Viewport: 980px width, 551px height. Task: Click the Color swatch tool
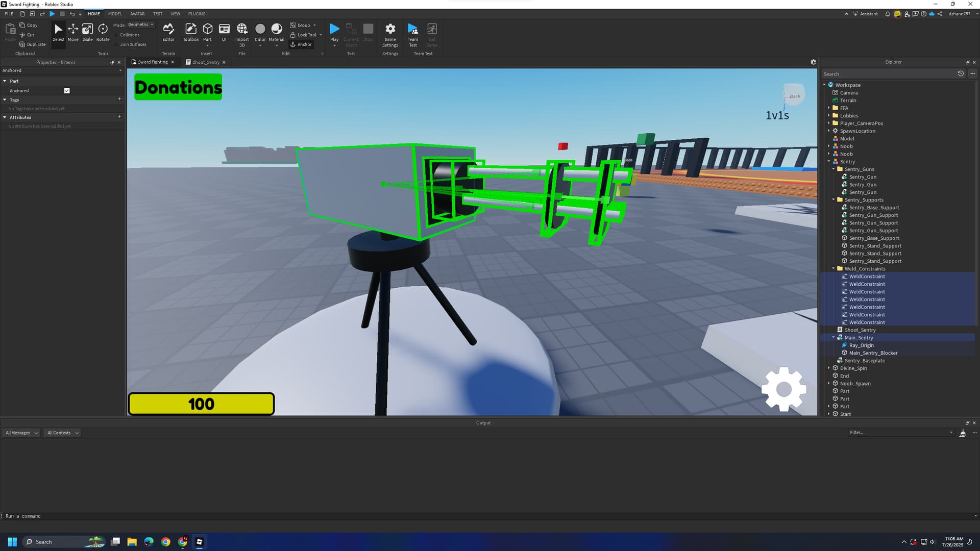[x=260, y=29]
